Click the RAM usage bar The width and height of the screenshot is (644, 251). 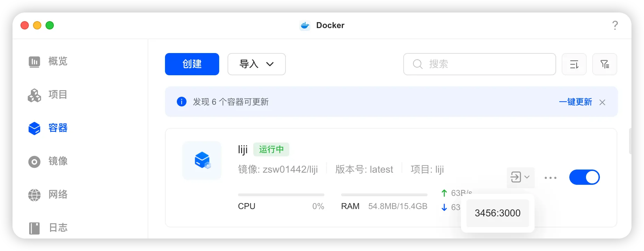[x=384, y=195]
